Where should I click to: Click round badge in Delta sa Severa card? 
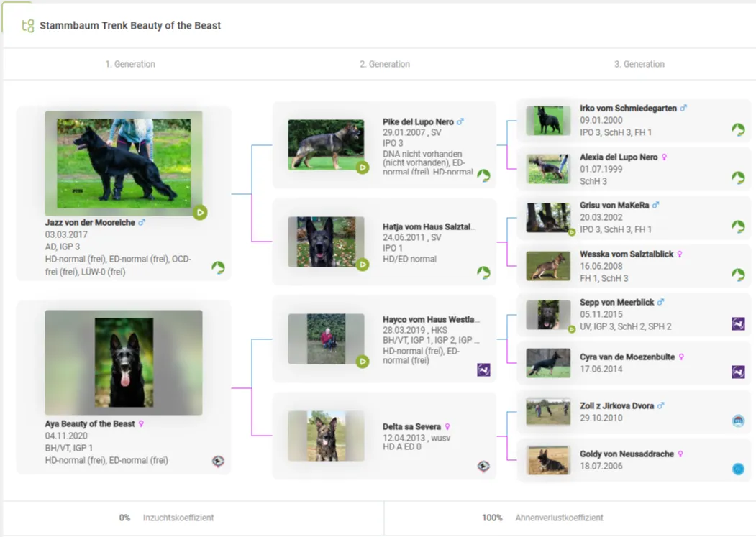[483, 467]
